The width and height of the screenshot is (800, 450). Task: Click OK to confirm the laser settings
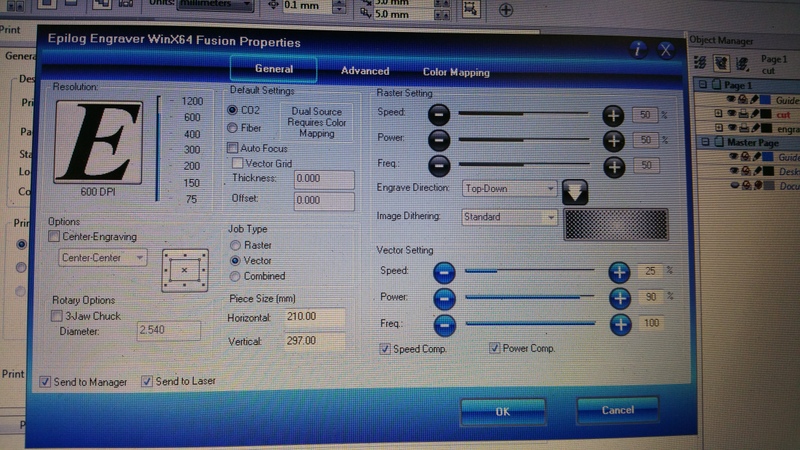click(x=503, y=411)
